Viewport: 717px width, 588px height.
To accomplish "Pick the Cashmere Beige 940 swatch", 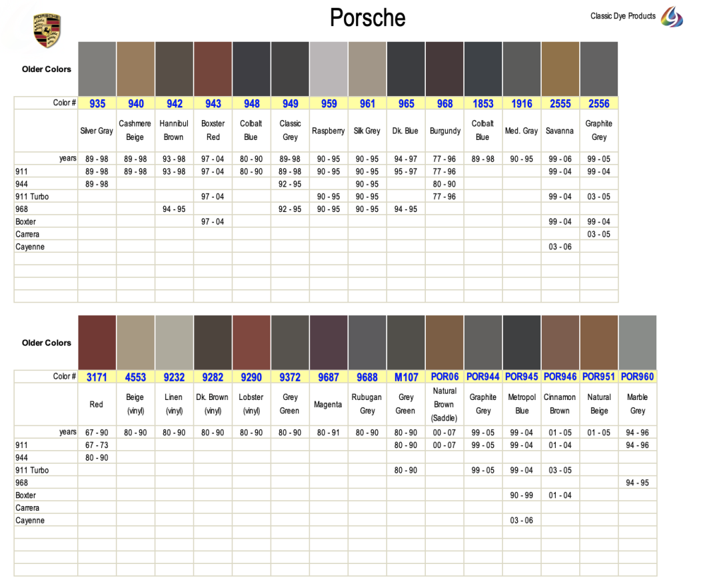I will [135, 69].
